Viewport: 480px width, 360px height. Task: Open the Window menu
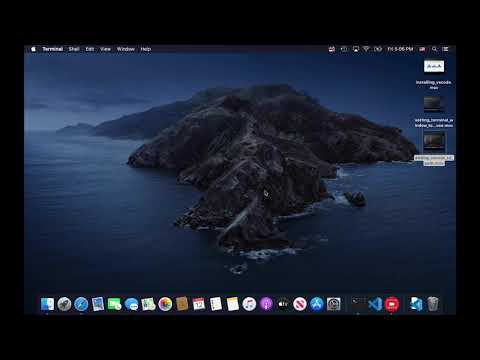click(126, 49)
